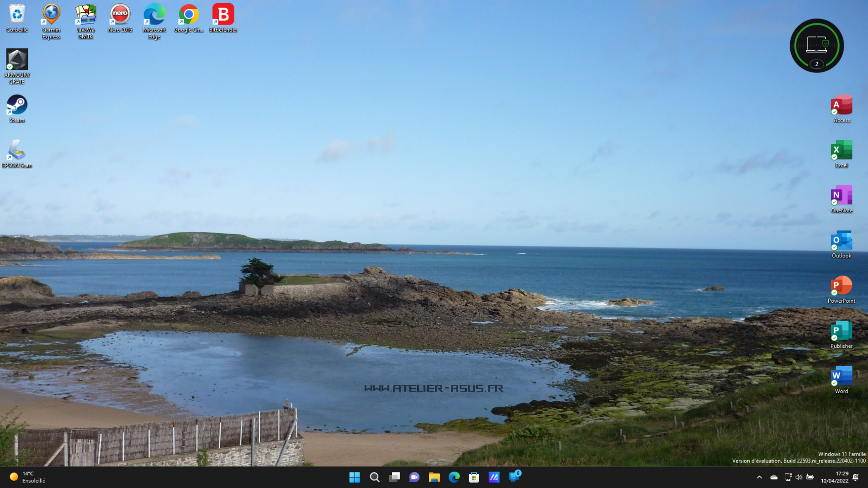Switch apps with Task View

394,477
